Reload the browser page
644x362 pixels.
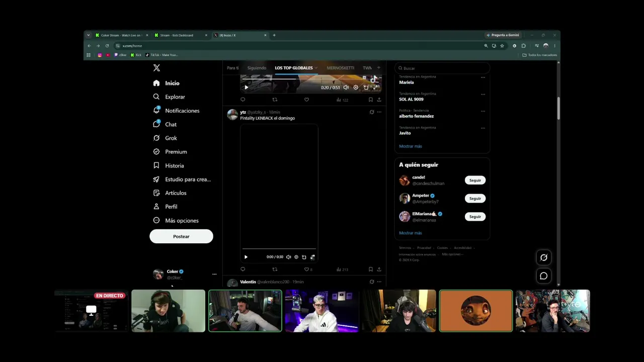107,46
